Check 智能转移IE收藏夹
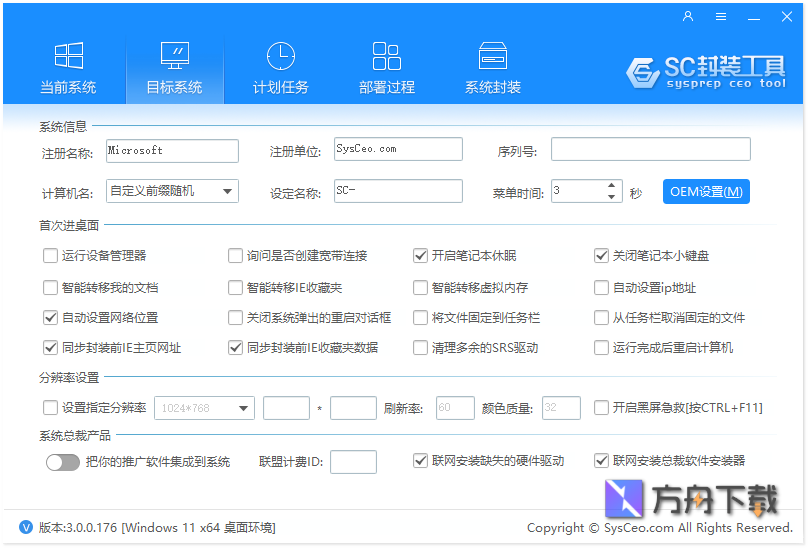The image size is (808, 548). pos(235,288)
